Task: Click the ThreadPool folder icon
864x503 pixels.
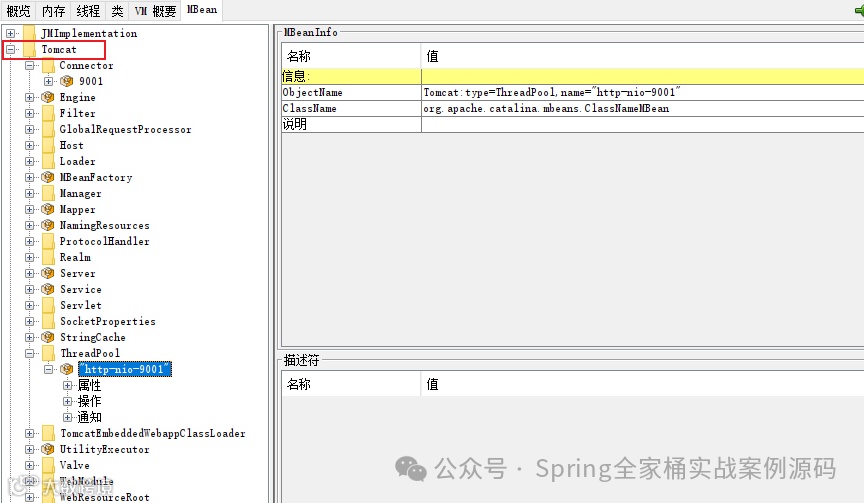Action: 48,353
